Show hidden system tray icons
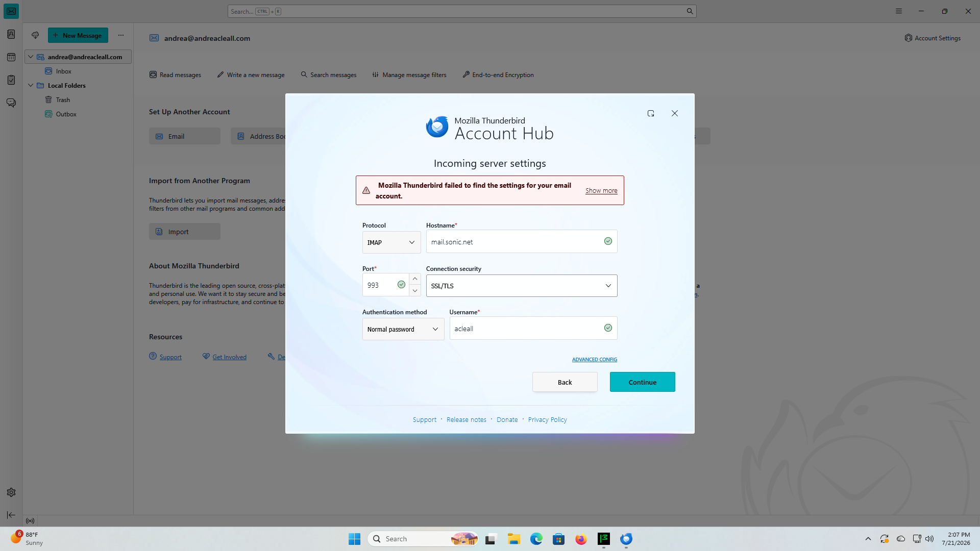The height and width of the screenshot is (551, 980). tap(868, 539)
